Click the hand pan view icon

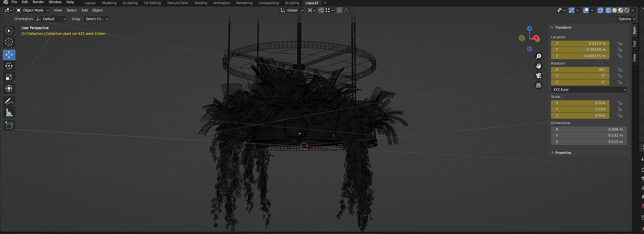pos(539,66)
